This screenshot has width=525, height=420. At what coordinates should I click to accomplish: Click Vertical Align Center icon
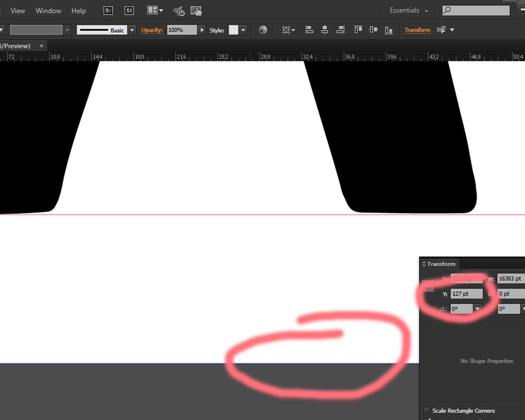[373, 30]
